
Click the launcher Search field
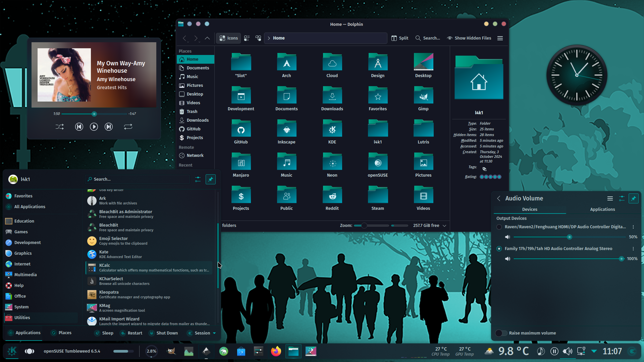[x=138, y=179]
